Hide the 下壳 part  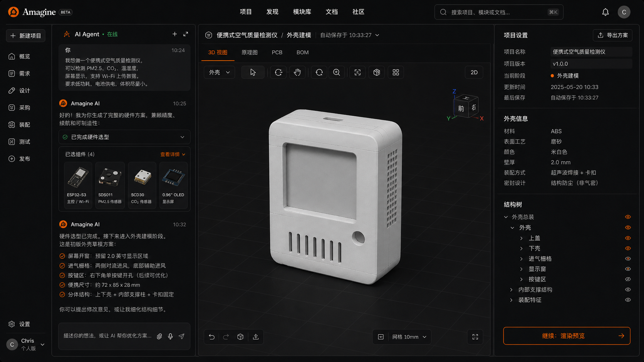(x=628, y=249)
